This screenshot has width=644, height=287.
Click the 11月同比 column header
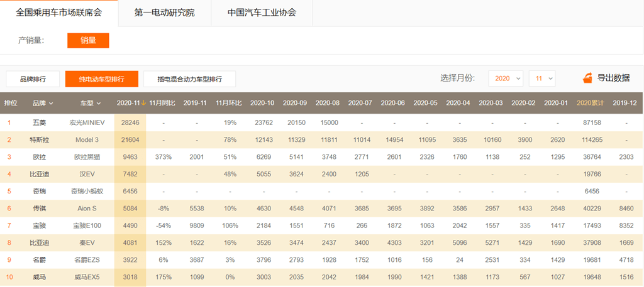click(x=162, y=103)
